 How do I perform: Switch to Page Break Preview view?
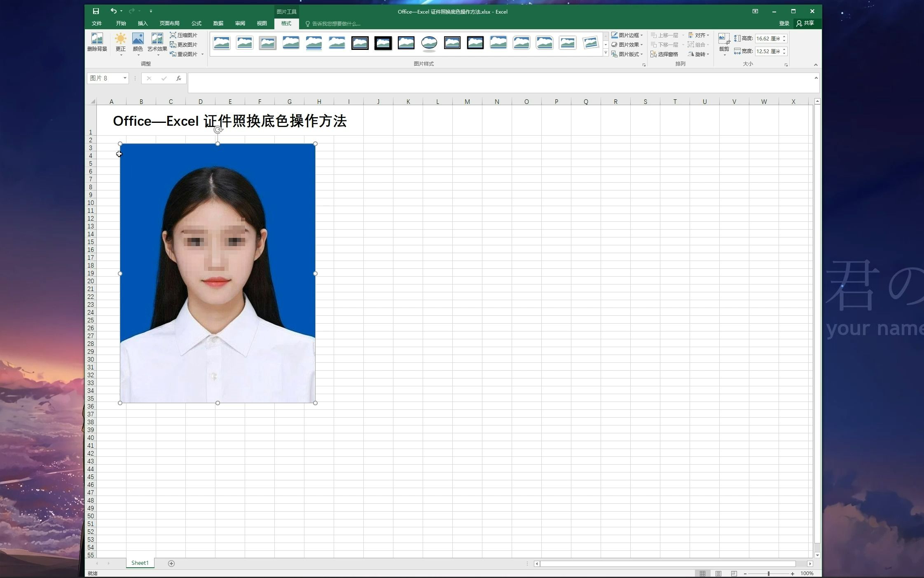[734, 573]
